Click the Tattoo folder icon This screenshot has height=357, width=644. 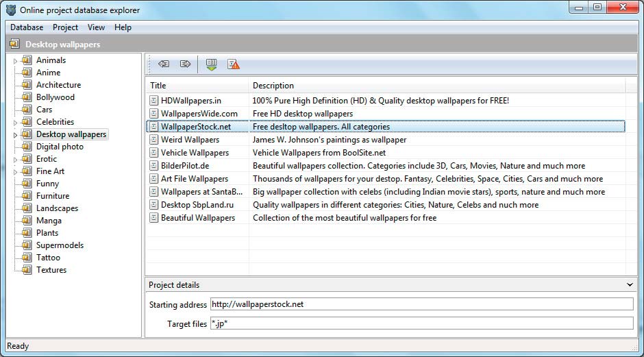click(27, 257)
